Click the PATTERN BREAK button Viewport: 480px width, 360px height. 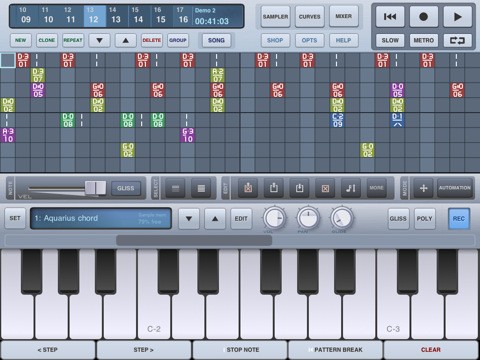click(x=335, y=350)
